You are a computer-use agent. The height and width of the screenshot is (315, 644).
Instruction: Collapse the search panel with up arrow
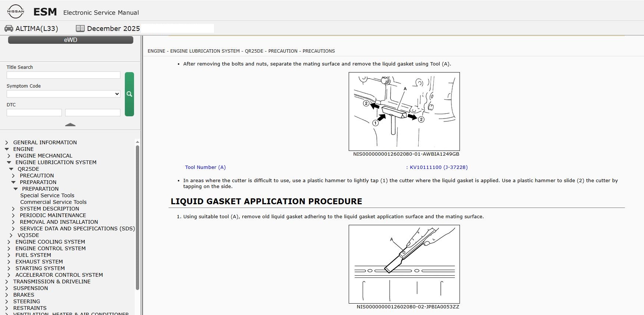coord(70,125)
